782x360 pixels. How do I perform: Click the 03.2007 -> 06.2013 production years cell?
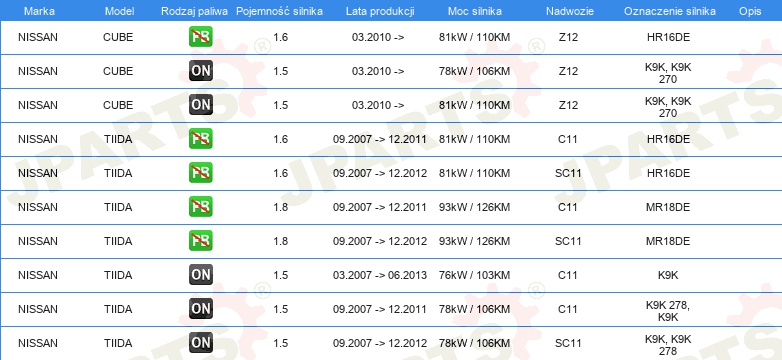380,275
